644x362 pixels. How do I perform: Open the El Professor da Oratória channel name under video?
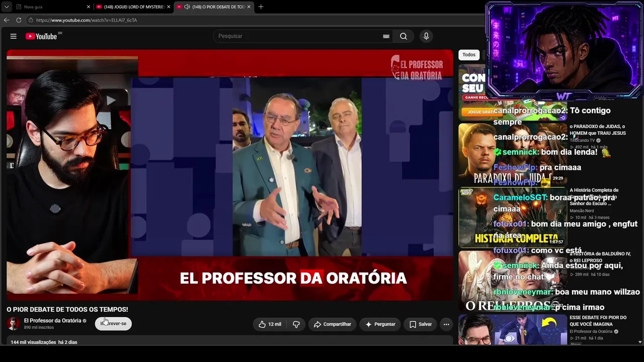coord(52,321)
